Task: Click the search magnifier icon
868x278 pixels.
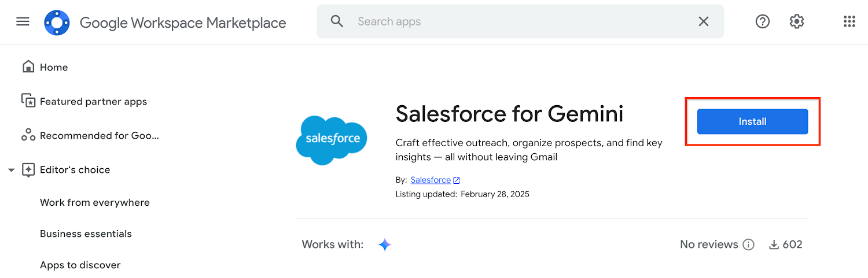Action: pos(337,21)
